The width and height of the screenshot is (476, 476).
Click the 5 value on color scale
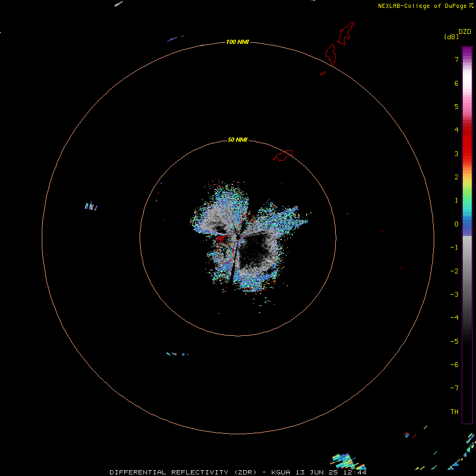(x=456, y=106)
